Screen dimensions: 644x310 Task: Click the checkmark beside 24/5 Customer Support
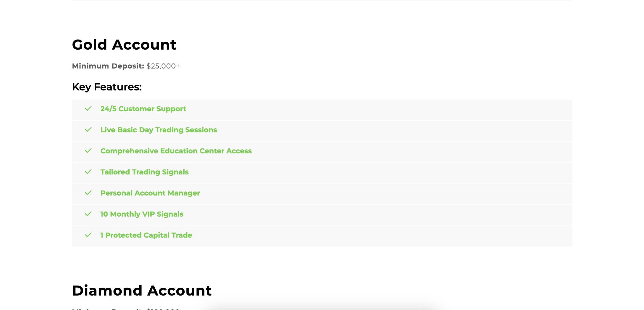(88, 109)
